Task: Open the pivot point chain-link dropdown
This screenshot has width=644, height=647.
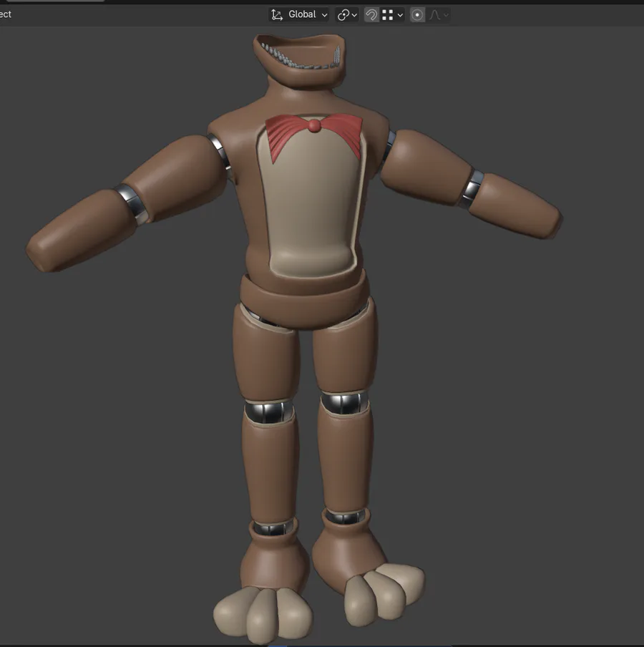Action: pyautogui.click(x=347, y=15)
